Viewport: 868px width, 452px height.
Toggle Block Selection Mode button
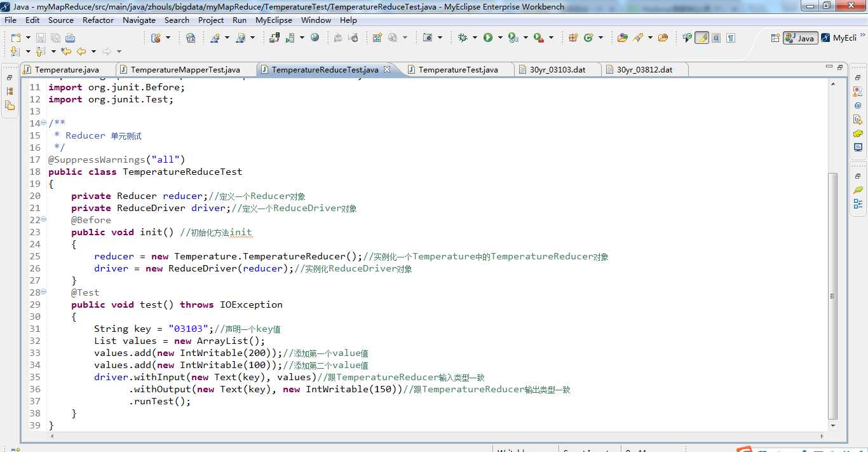point(716,38)
